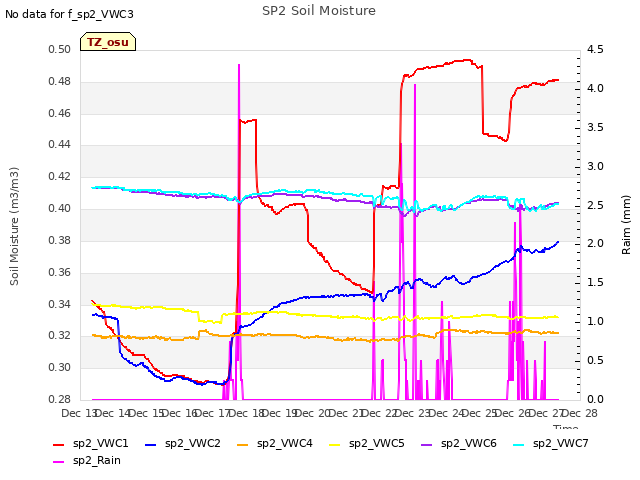
Task: Select the sp2_VWC4 legend entry
Action: pyautogui.click(x=275, y=444)
